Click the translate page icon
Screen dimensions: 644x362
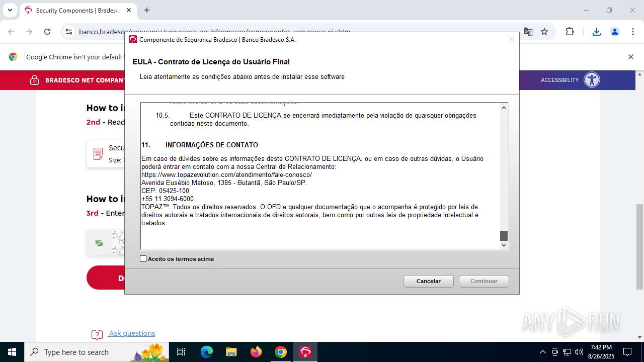[x=528, y=32]
